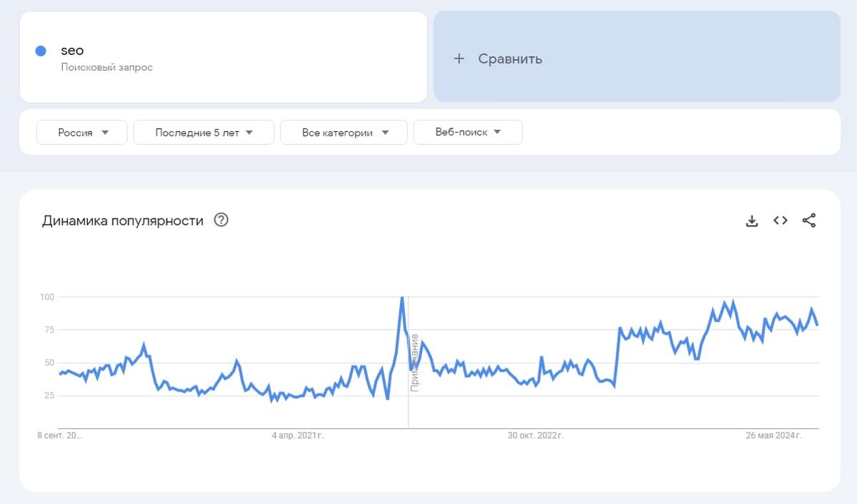This screenshot has width=857, height=504.
Task: Click the chart line's peak at 100
Action: coord(402,298)
